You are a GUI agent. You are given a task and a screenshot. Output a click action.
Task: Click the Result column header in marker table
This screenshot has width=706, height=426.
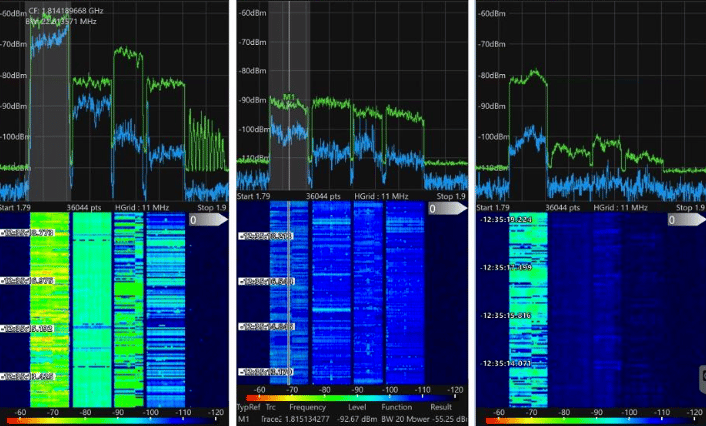click(441, 407)
